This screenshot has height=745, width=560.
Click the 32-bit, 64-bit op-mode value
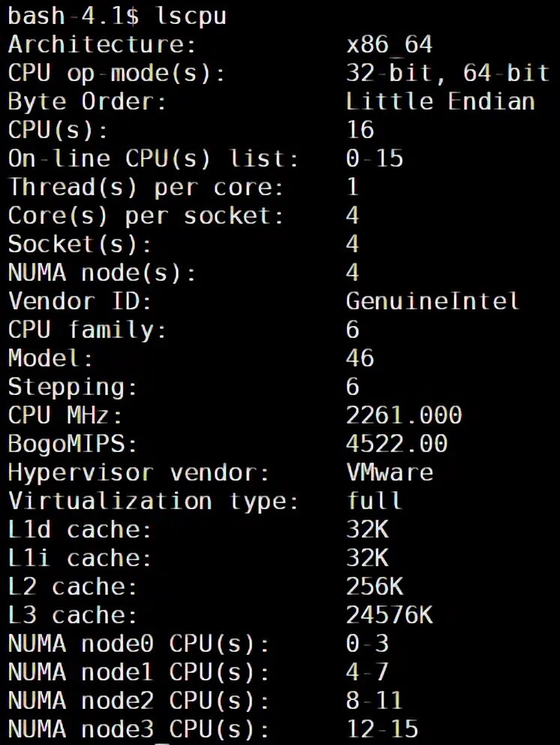[447, 73]
